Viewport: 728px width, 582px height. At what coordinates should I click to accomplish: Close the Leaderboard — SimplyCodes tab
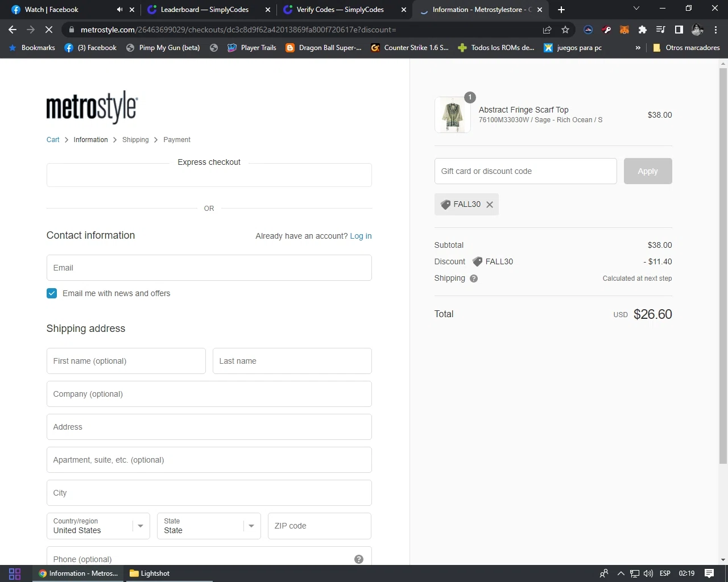coord(268,10)
